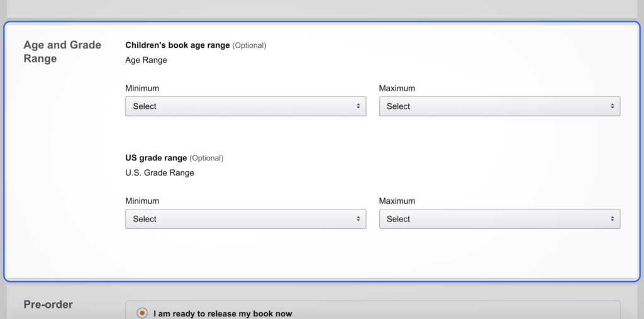
Task: Click the arrow icon on grade Maximum select
Action: 612,219
